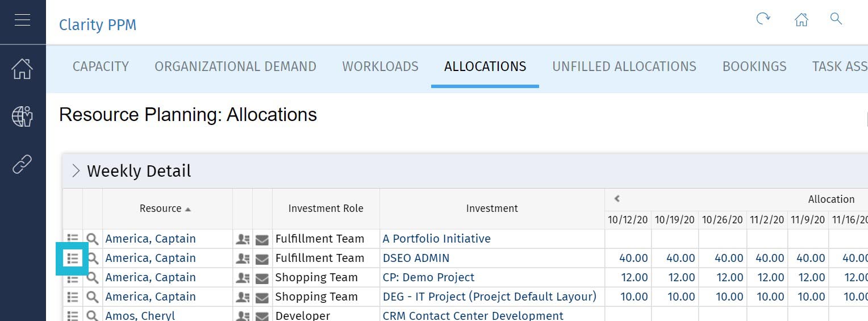The height and width of the screenshot is (321, 868).
Task: Open the globe people sidebar icon
Action: [x=23, y=116]
